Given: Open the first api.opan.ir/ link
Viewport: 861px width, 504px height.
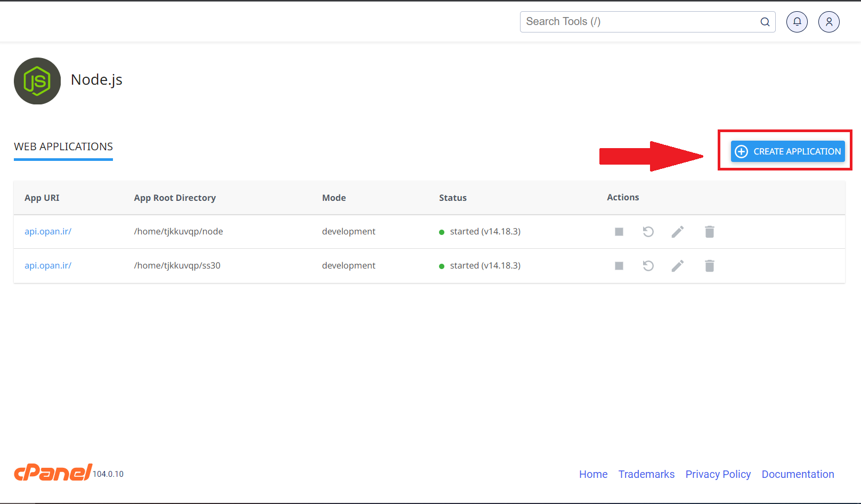Looking at the screenshot, I should tap(47, 231).
